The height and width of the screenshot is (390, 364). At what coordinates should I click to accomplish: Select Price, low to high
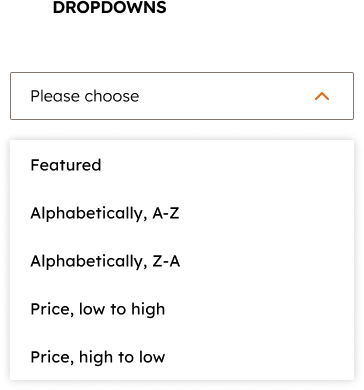tap(182, 309)
